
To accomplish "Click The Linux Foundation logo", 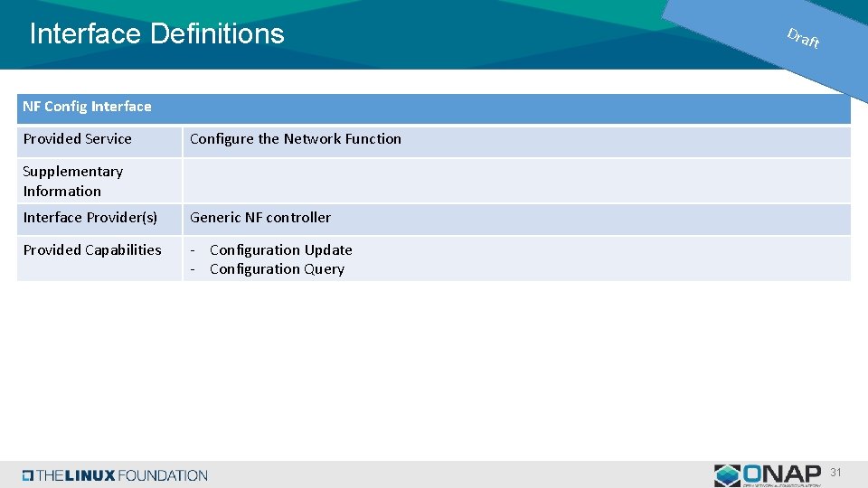I will click(x=115, y=475).
